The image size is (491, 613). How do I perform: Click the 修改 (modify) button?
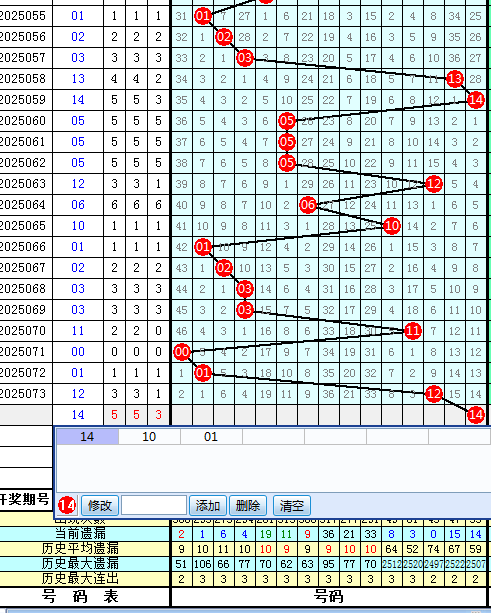[100, 505]
